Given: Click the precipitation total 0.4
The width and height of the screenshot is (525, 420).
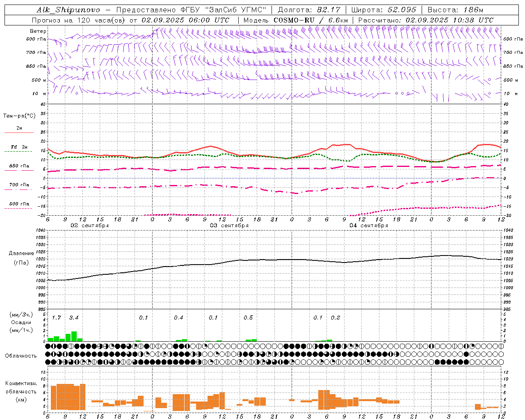Looking at the screenshot, I should (x=178, y=318).
